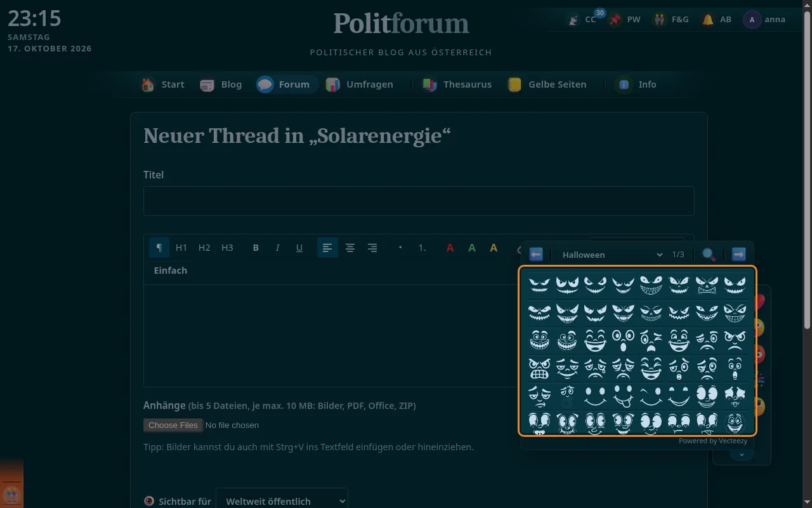Click the Einfach editor mode button
The width and height of the screenshot is (812, 508).
tap(171, 271)
